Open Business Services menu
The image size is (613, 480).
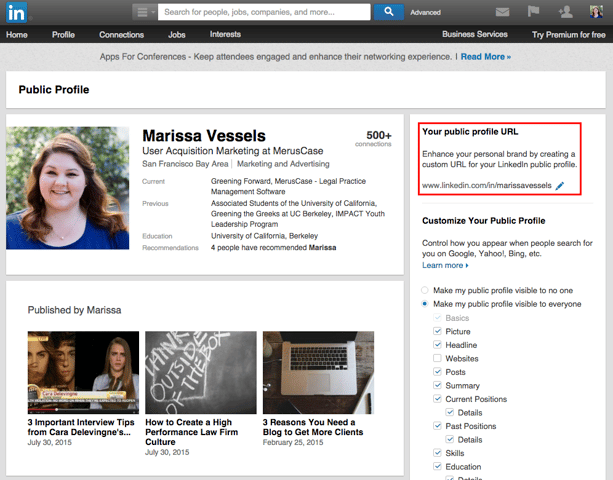pos(475,34)
